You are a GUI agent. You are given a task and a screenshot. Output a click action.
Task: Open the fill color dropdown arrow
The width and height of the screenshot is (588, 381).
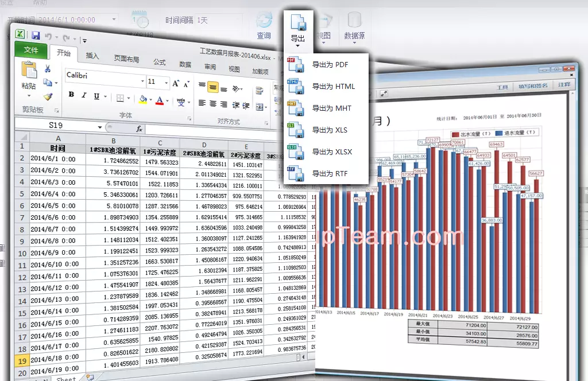[151, 100]
